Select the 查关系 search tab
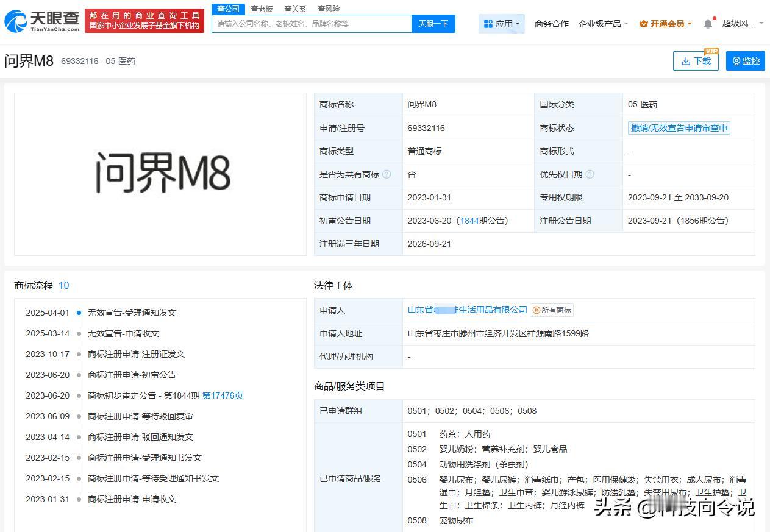The image size is (770, 532). click(x=295, y=9)
